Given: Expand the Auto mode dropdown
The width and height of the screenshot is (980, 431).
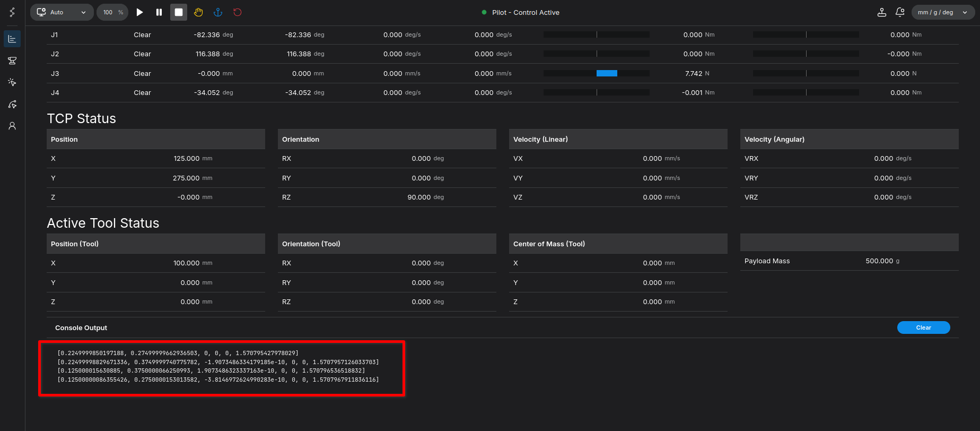Looking at the screenshot, I should (x=62, y=12).
